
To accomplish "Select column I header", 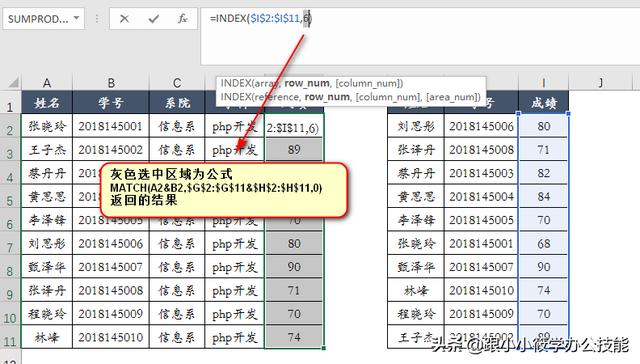I will [543, 83].
